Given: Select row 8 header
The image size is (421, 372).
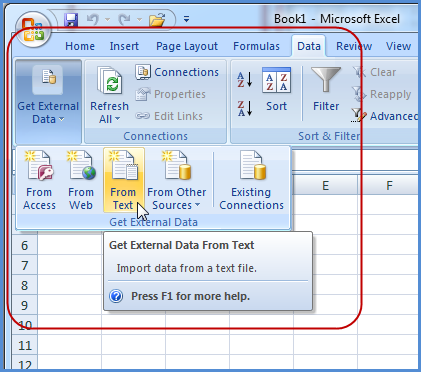Looking at the screenshot, I should click(25, 285).
